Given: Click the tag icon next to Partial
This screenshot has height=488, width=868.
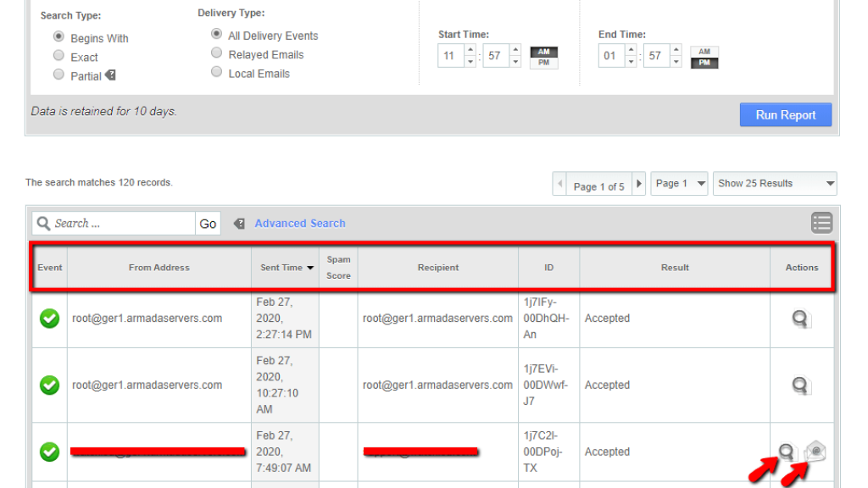Looking at the screenshot, I should point(111,75).
